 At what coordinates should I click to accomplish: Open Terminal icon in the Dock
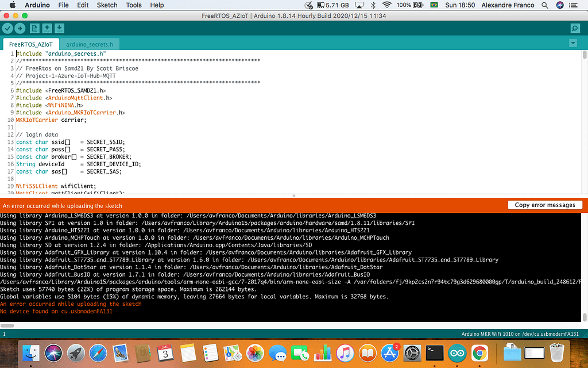point(435,353)
